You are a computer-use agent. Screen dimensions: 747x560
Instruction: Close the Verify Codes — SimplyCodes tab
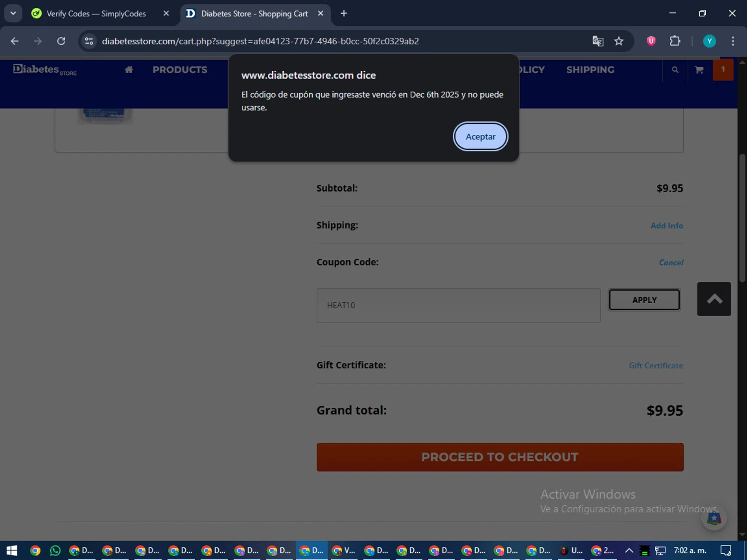[166, 13]
